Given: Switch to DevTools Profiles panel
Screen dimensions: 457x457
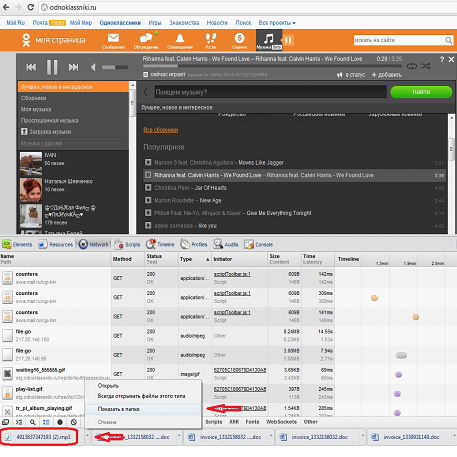Looking at the screenshot, I should (194, 244).
